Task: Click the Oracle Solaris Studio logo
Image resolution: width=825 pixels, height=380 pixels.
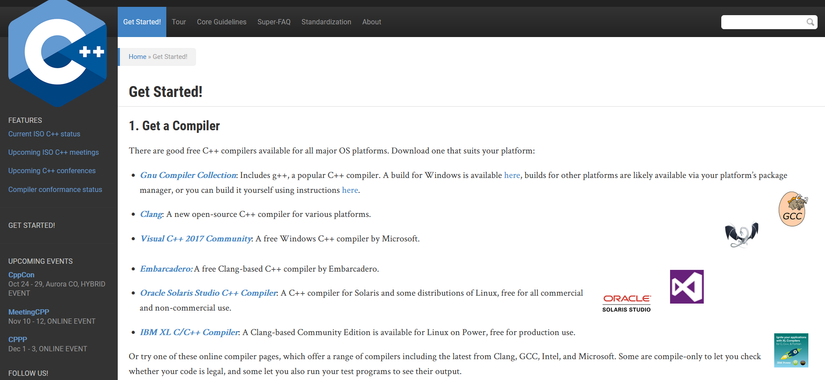Action: (627, 304)
